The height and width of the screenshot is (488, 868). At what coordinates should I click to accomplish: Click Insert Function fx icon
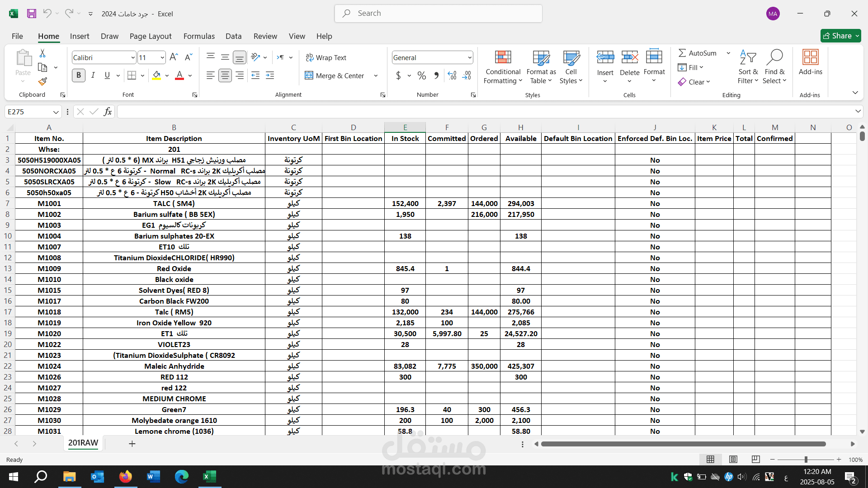(108, 112)
